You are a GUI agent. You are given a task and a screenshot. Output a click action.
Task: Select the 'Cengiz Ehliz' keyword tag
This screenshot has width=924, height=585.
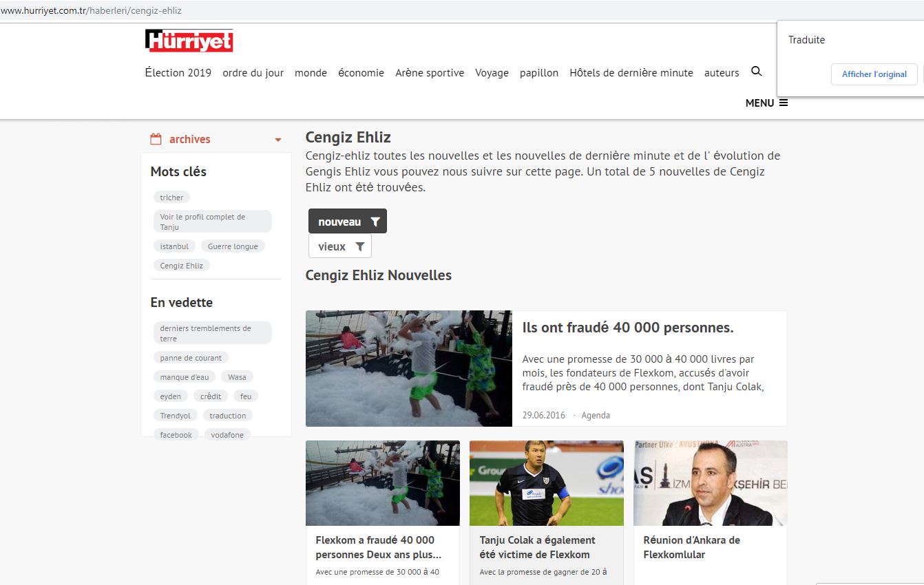point(182,266)
